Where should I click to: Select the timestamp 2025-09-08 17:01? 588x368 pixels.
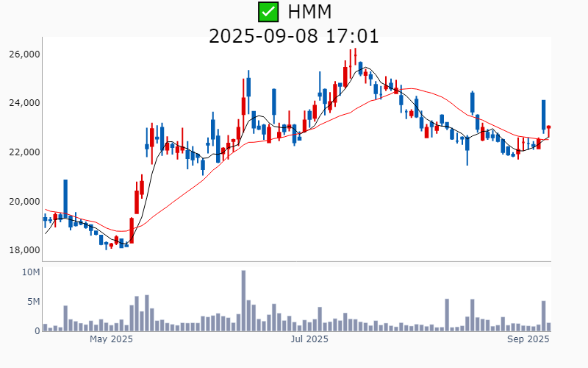click(293, 36)
